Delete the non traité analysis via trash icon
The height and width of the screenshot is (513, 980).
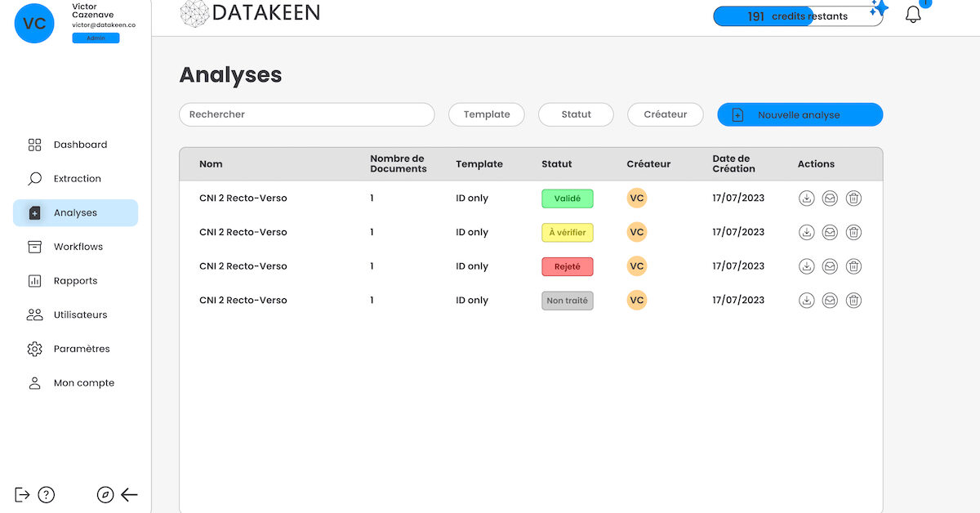[x=853, y=300]
